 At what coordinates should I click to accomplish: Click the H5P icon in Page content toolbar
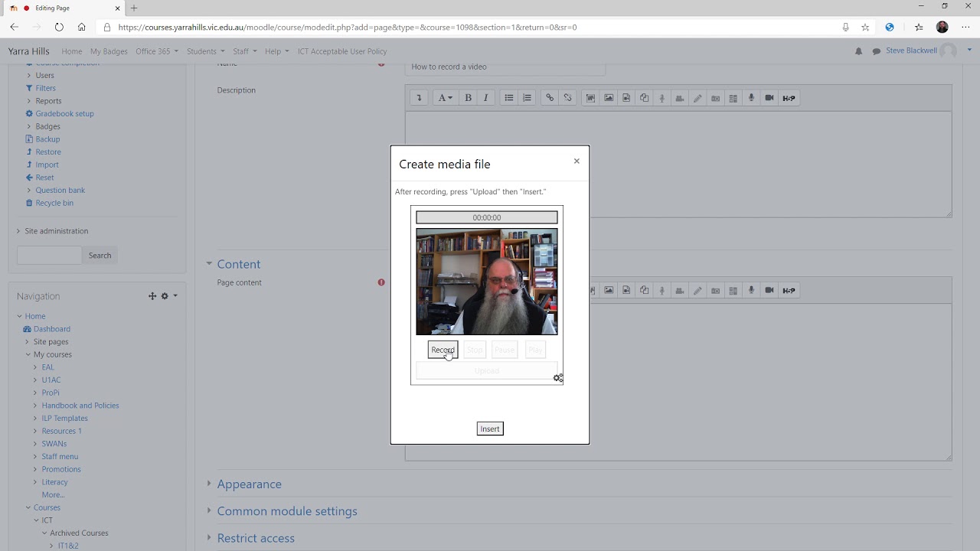click(x=789, y=290)
